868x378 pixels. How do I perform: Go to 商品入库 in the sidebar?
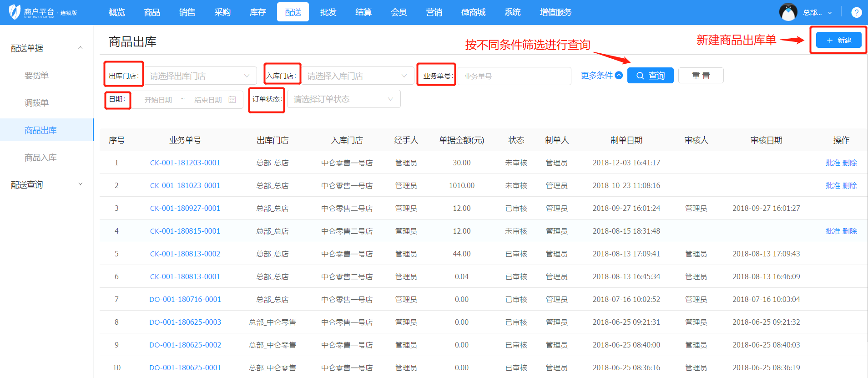tap(40, 158)
